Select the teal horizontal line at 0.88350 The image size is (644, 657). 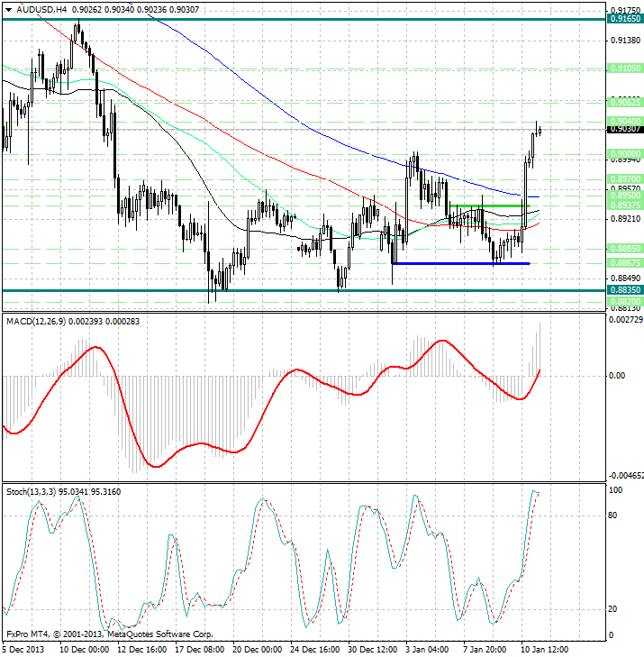(304, 290)
